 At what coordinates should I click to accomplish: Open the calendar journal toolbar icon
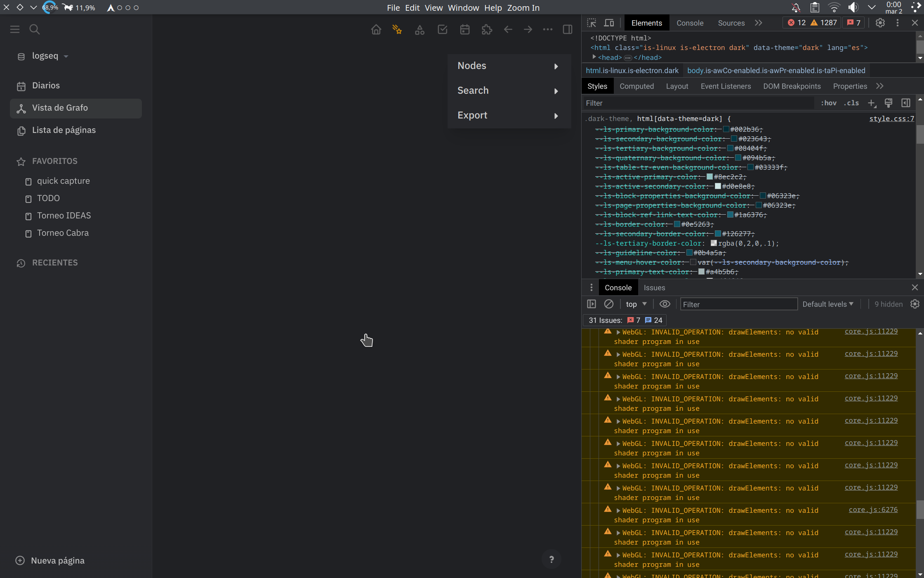tap(465, 29)
